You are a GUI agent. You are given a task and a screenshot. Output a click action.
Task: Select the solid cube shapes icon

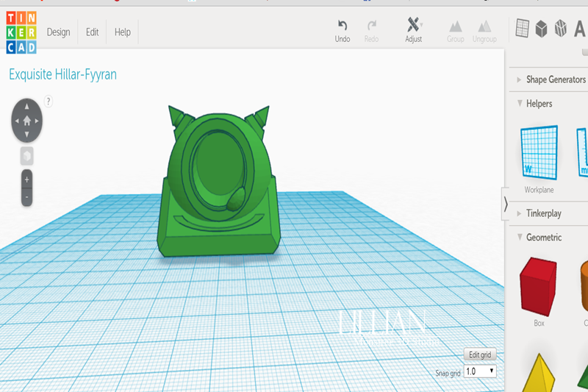(x=541, y=29)
